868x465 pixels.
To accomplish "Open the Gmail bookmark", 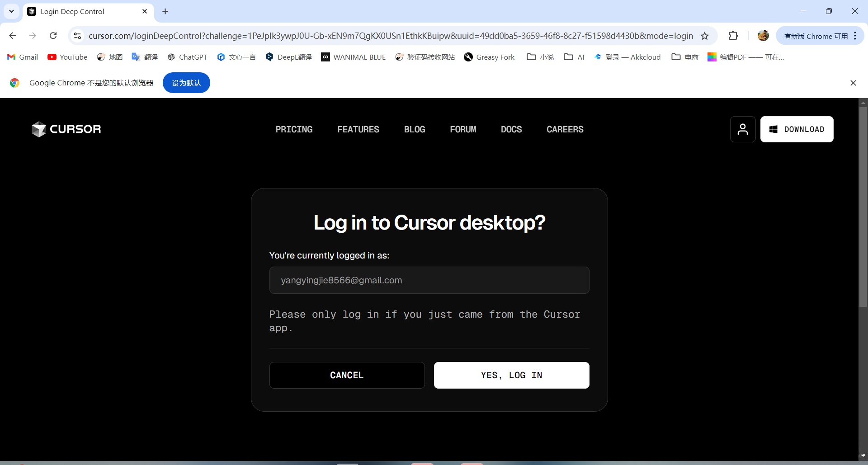I will (23, 57).
